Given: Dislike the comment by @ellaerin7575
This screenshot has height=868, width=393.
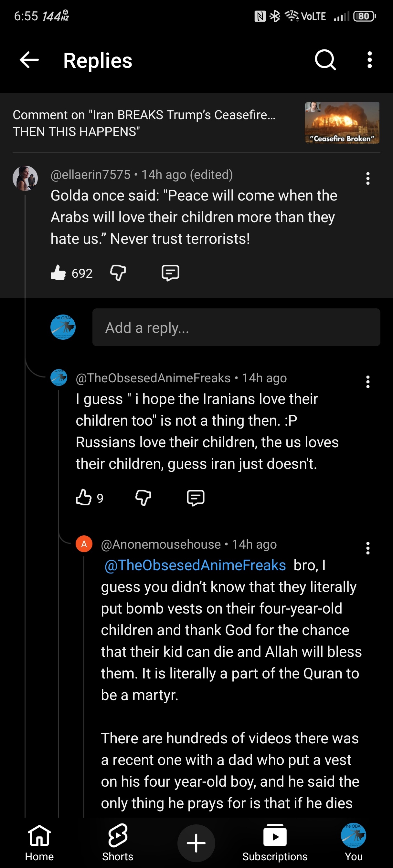Looking at the screenshot, I should [x=118, y=273].
